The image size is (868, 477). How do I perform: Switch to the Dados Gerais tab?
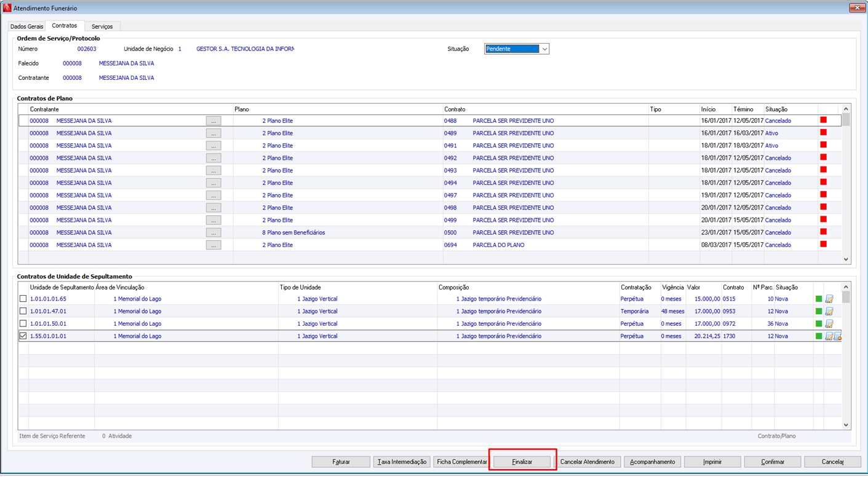tap(27, 26)
